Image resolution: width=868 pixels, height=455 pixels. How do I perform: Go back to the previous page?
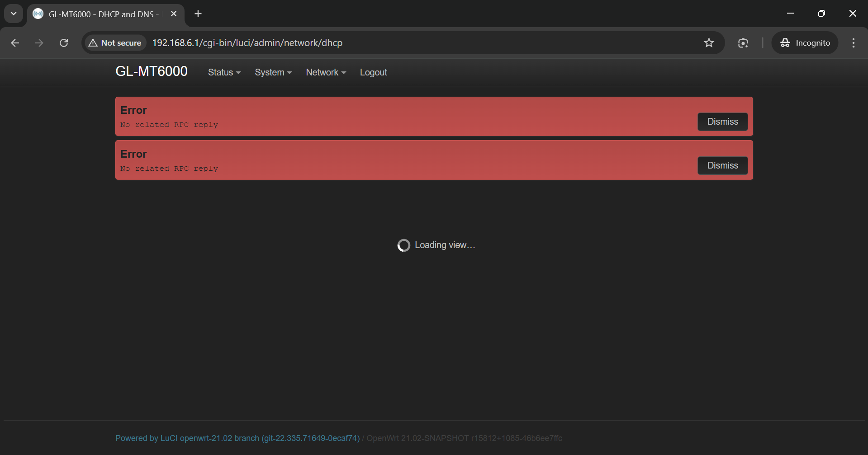coord(15,43)
